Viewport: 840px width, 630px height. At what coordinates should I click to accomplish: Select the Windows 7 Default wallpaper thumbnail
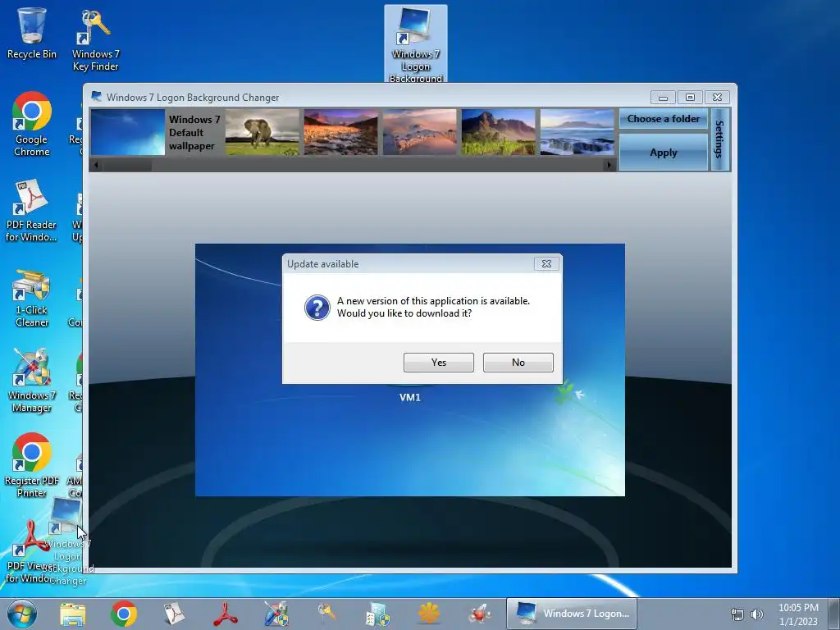click(127, 132)
